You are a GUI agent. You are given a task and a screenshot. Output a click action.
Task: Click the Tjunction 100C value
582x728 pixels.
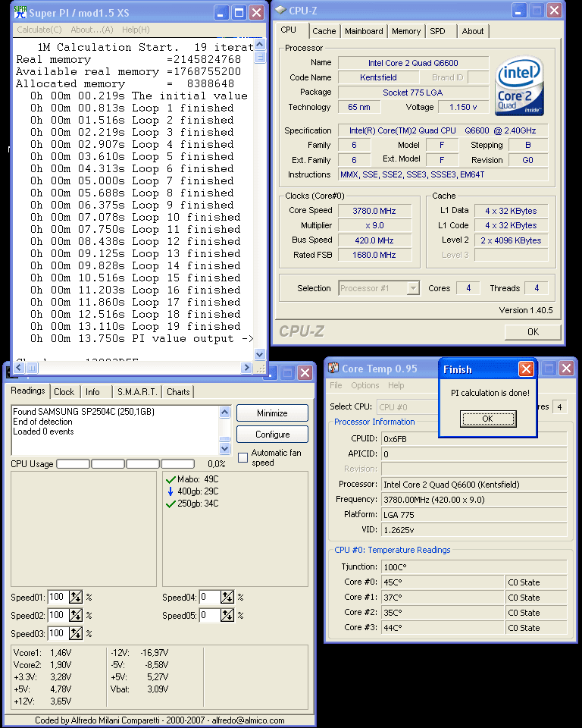pos(474,567)
